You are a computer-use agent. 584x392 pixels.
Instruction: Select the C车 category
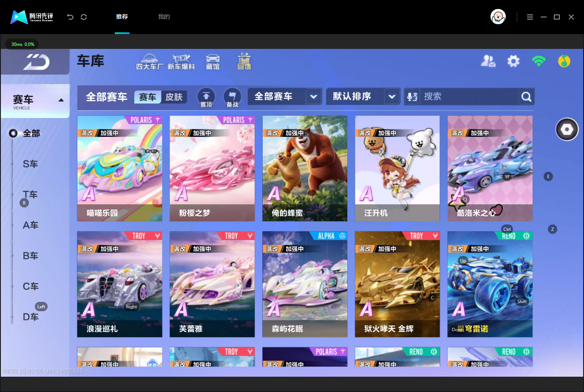click(31, 287)
